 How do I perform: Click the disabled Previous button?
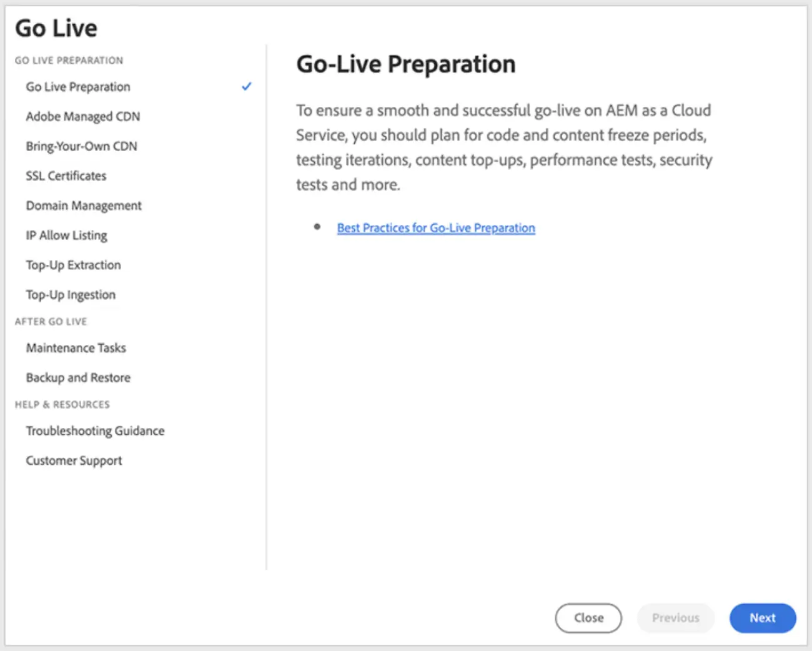coord(676,618)
